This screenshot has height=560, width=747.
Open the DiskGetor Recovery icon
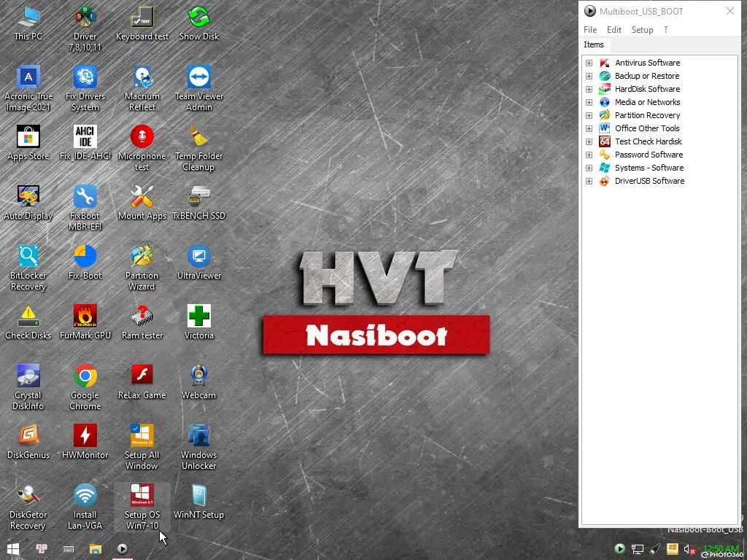28,507
